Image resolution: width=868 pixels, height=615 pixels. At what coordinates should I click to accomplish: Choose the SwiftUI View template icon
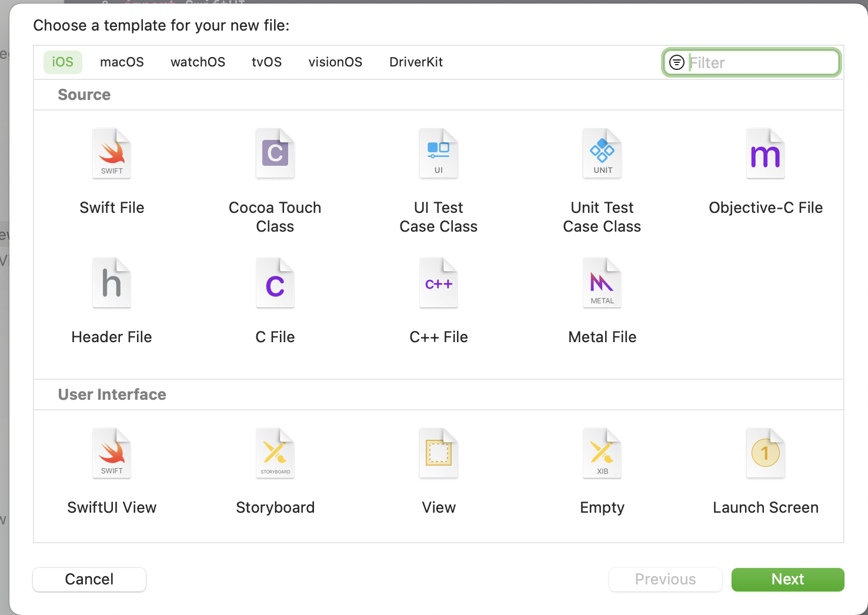coord(112,453)
